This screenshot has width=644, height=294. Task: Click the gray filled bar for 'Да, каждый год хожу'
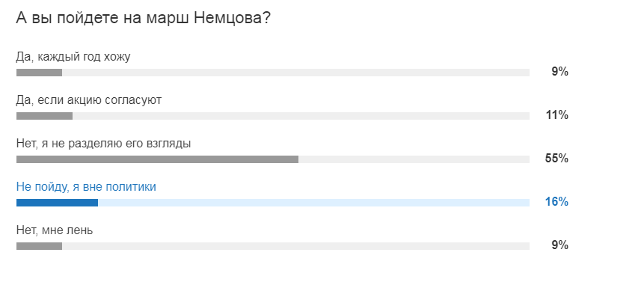(39, 73)
